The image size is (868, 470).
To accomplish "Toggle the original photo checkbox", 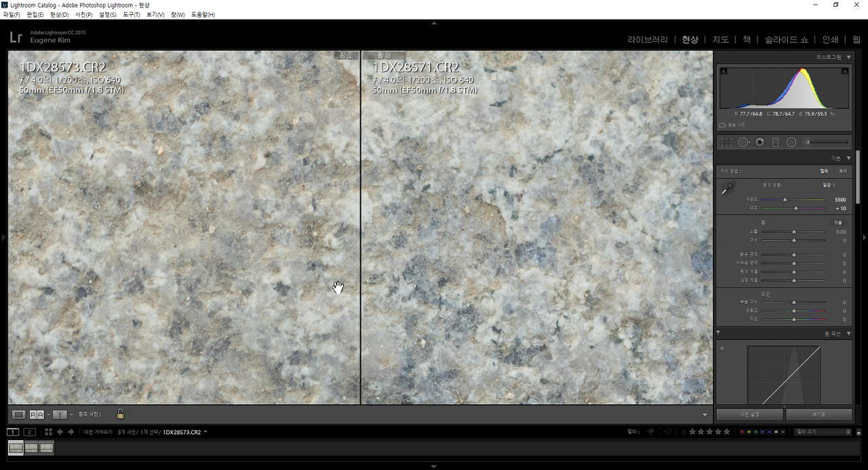I will click(722, 125).
